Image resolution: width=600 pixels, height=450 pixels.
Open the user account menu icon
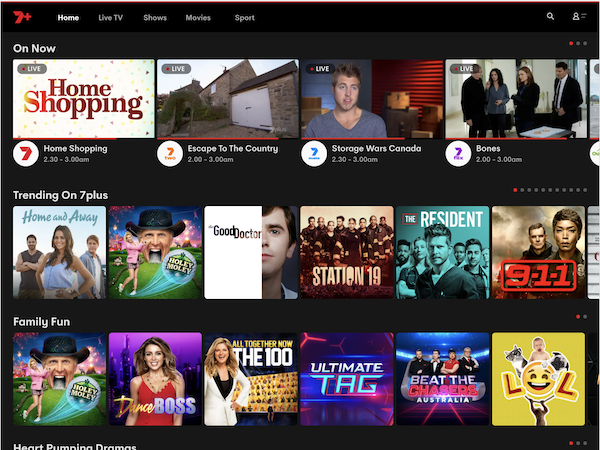tap(579, 16)
